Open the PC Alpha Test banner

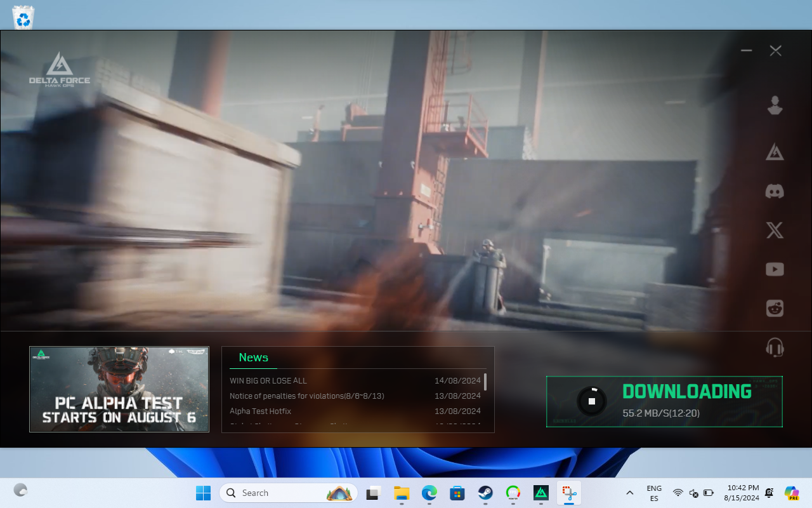tap(119, 389)
